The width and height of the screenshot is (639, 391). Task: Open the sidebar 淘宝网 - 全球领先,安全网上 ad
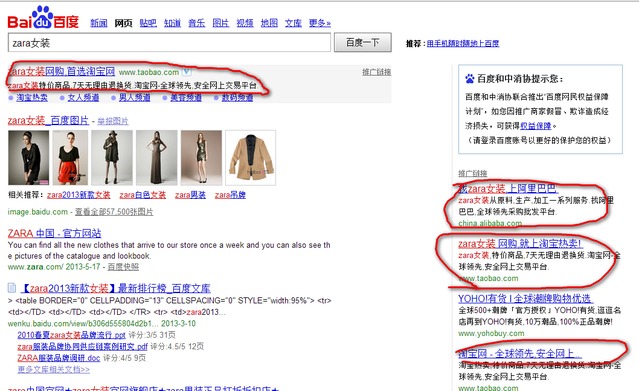[x=520, y=353]
